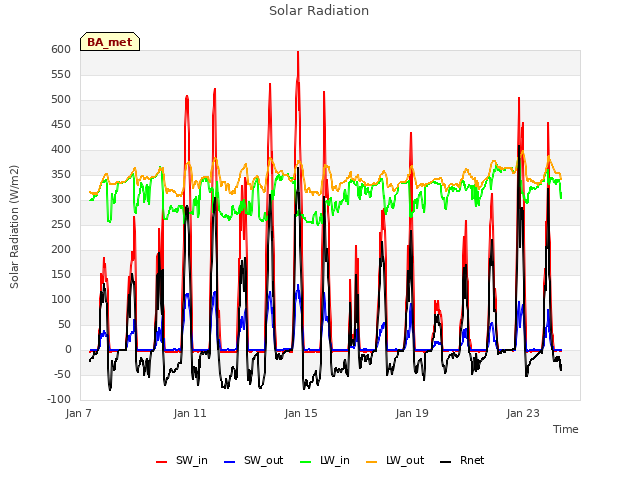Image resolution: width=640 pixels, height=480 pixels.
Task: Click the Solar Radiation (W/m2) axis label
Action: (14, 227)
